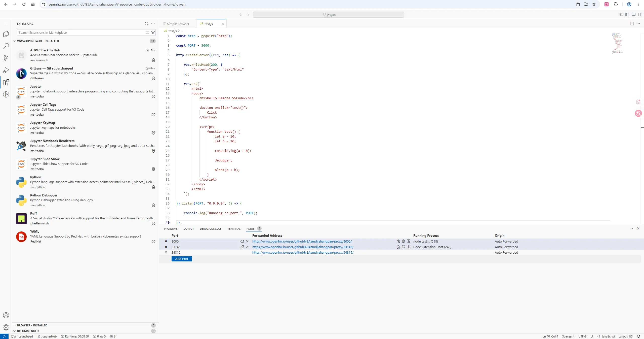Open editor more actions menu
This screenshot has height=339, width=644.
(x=638, y=24)
